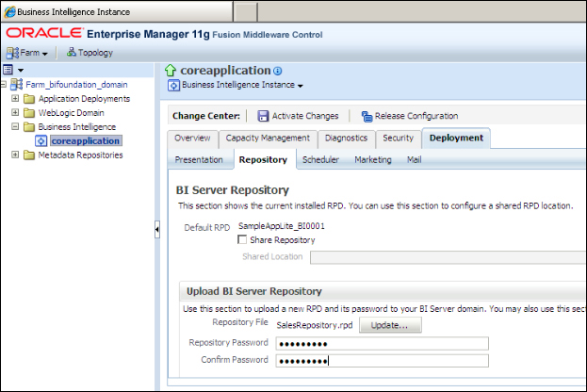Click the Repository Password field
587x392 pixels.
(381, 343)
